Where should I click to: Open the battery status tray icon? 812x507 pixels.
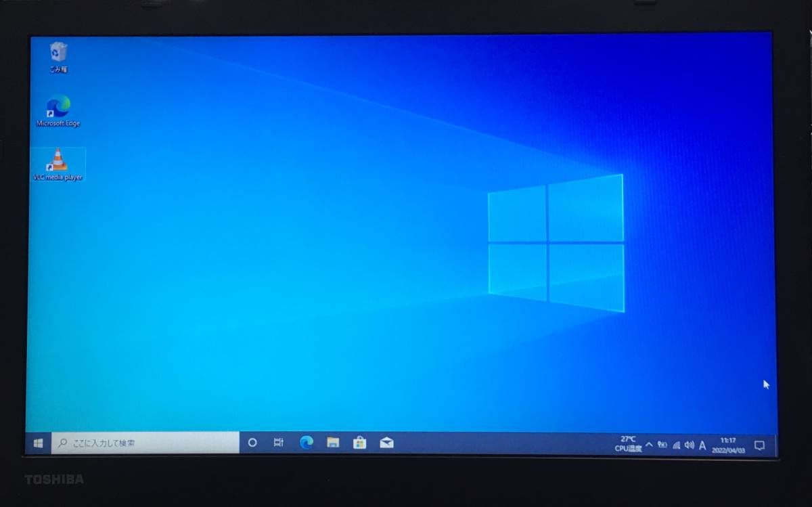pyautogui.click(x=662, y=445)
